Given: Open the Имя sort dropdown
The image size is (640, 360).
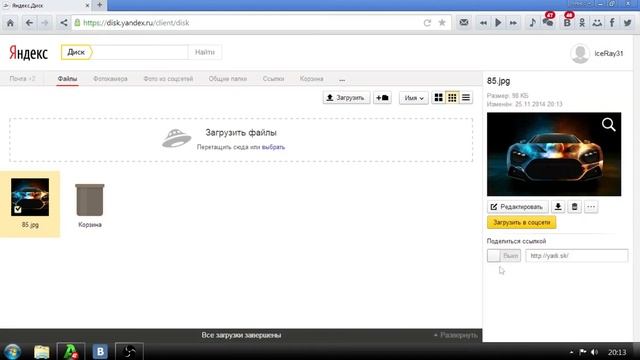Looking at the screenshot, I should [x=413, y=98].
